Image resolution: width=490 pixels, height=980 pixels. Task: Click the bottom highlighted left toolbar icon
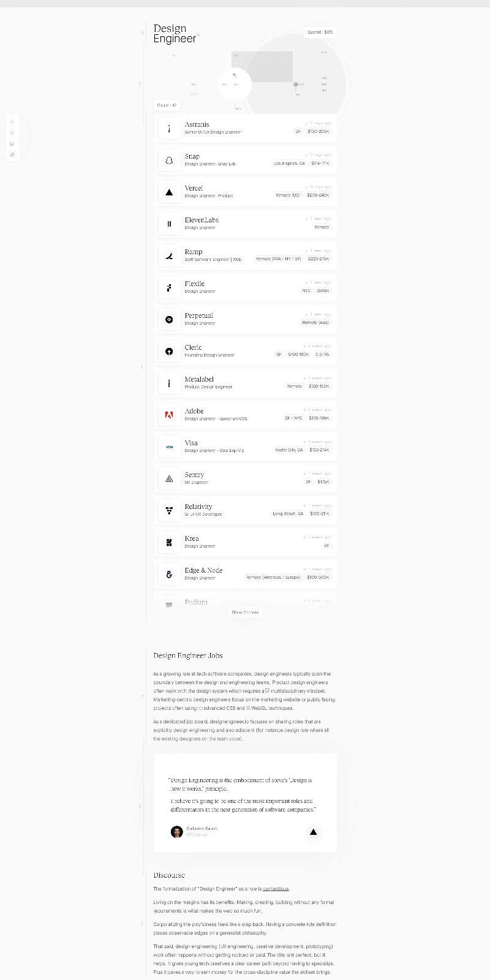12,154
